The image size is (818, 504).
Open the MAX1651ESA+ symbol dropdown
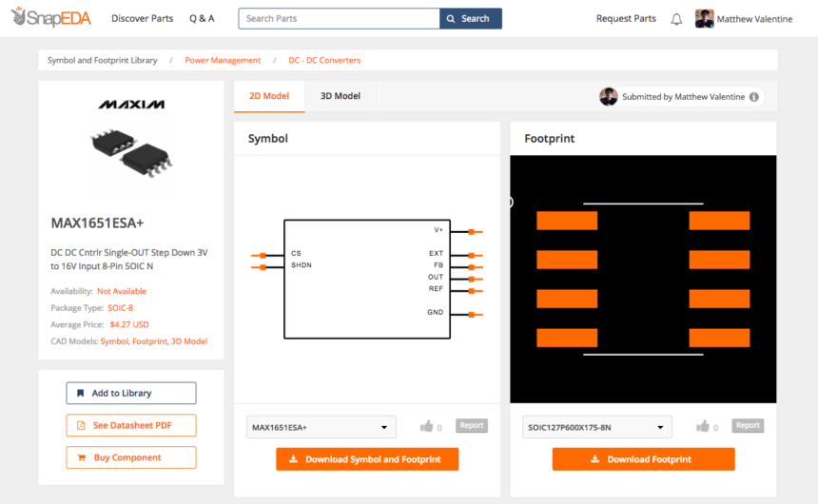(x=321, y=427)
